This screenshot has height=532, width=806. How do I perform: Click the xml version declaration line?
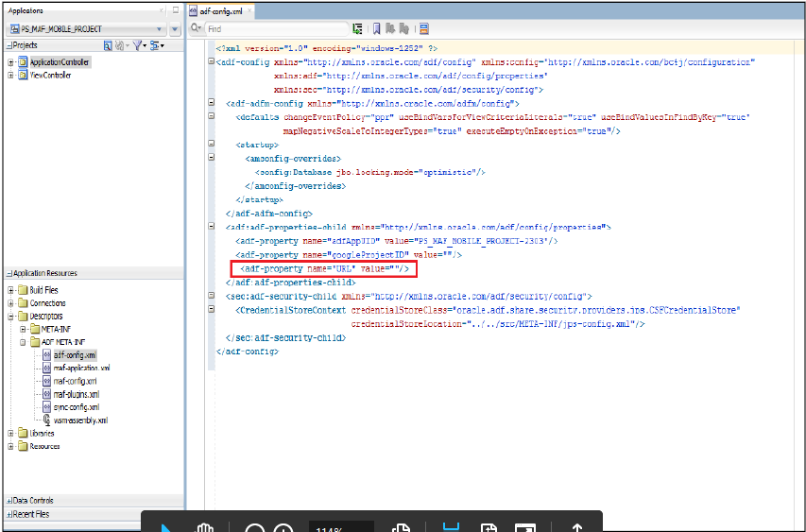(x=327, y=48)
